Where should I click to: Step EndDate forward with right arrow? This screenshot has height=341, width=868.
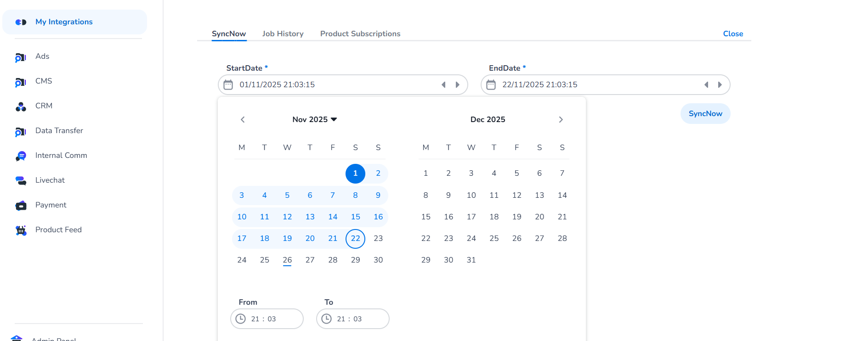coord(720,85)
